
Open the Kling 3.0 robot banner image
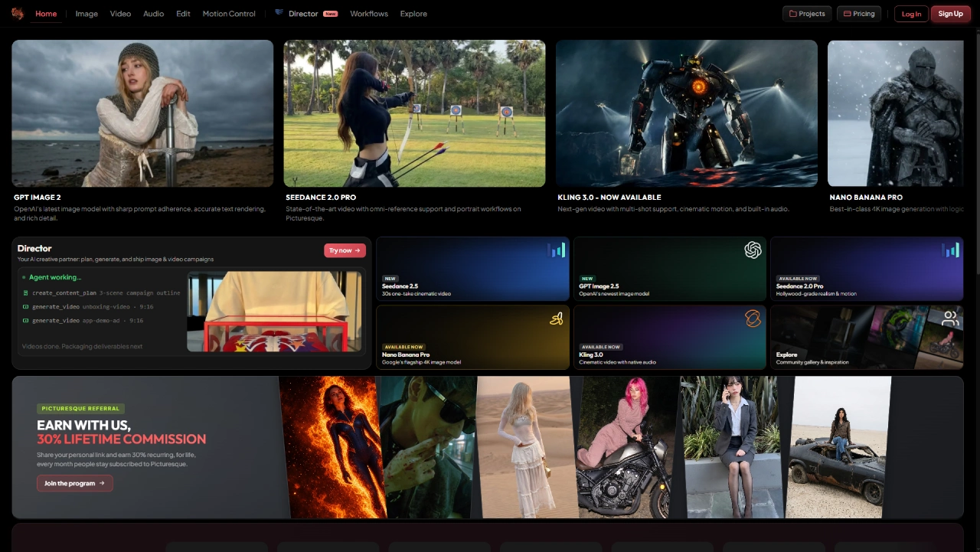(687, 113)
